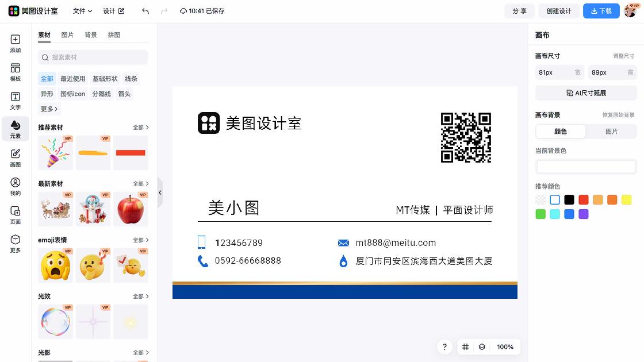Expand 全部 for 光影 section

[140, 353]
